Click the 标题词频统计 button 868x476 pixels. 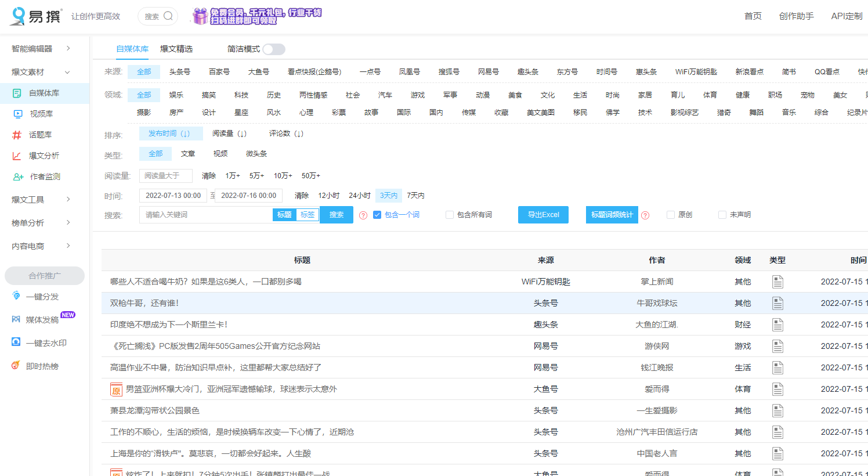(x=612, y=215)
